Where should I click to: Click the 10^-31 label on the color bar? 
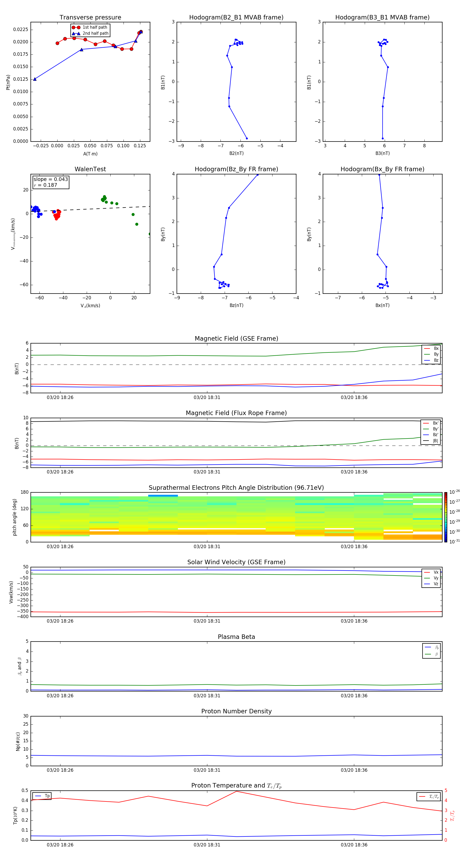click(455, 542)
